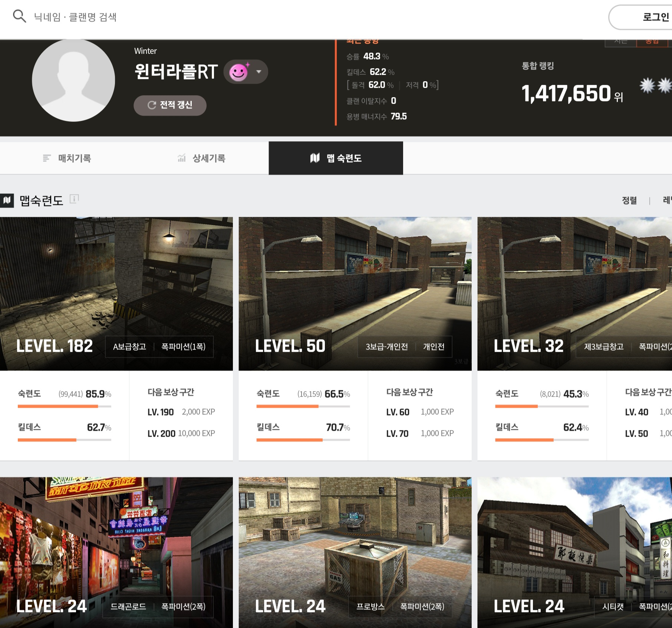This screenshot has height=628, width=672.
Task: Click the default profile avatar image
Action: 73,80
